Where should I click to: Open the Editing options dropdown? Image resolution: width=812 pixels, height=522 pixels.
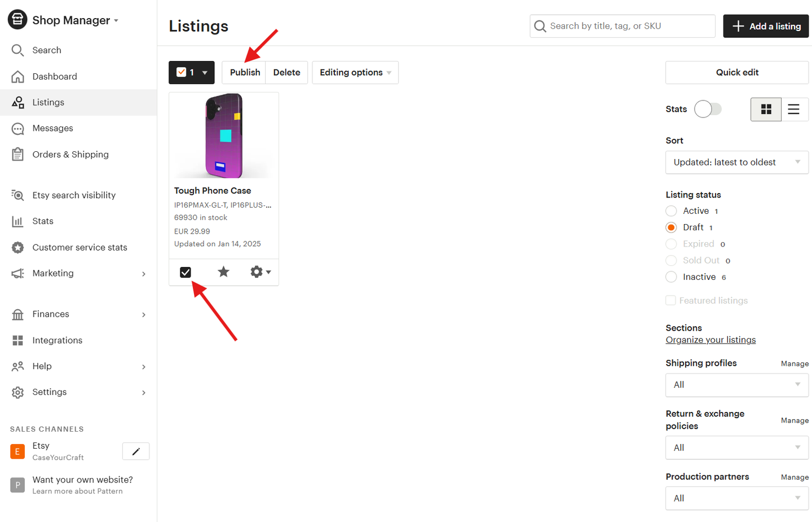[x=355, y=72]
